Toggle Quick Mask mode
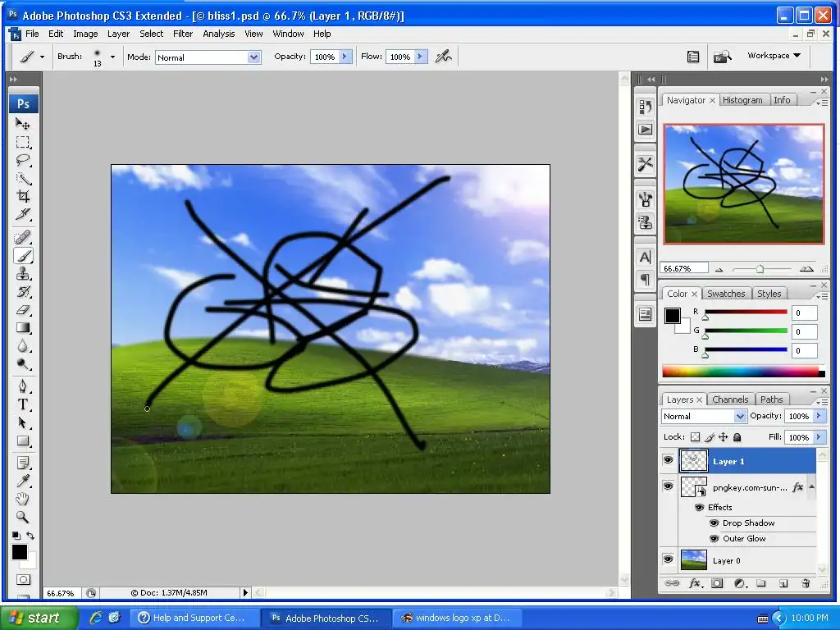 tap(23, 579)
